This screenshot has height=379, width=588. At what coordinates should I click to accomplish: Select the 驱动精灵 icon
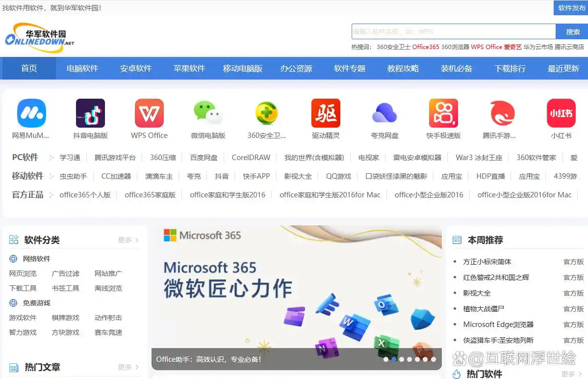tap(326, 114)
